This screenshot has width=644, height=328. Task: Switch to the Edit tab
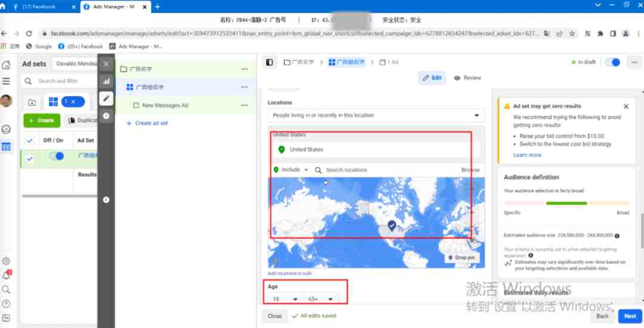pos(432,78)
